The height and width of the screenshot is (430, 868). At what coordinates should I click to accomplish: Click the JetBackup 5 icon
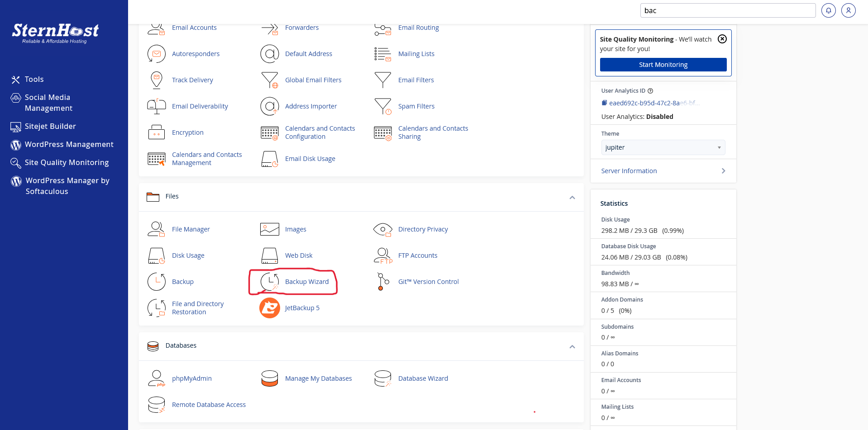coord(270,308)
